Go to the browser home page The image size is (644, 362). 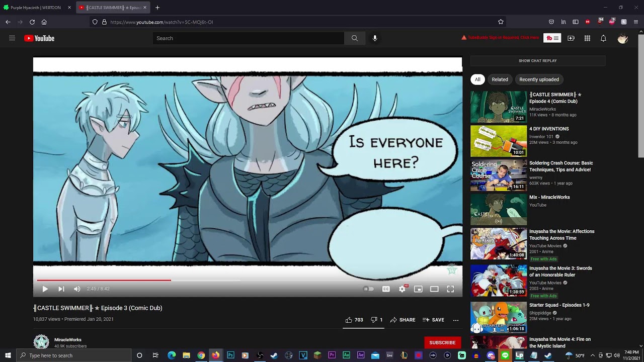44,22
